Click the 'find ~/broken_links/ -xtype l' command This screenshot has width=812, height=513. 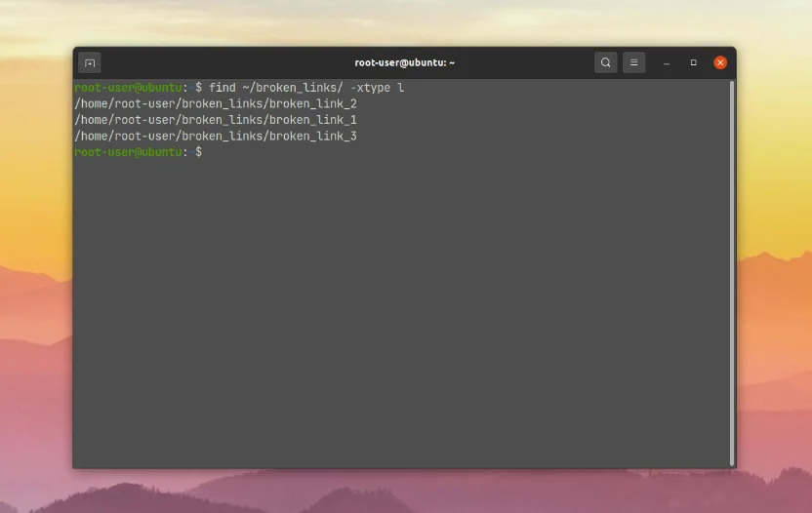click(x=306, y=88)
